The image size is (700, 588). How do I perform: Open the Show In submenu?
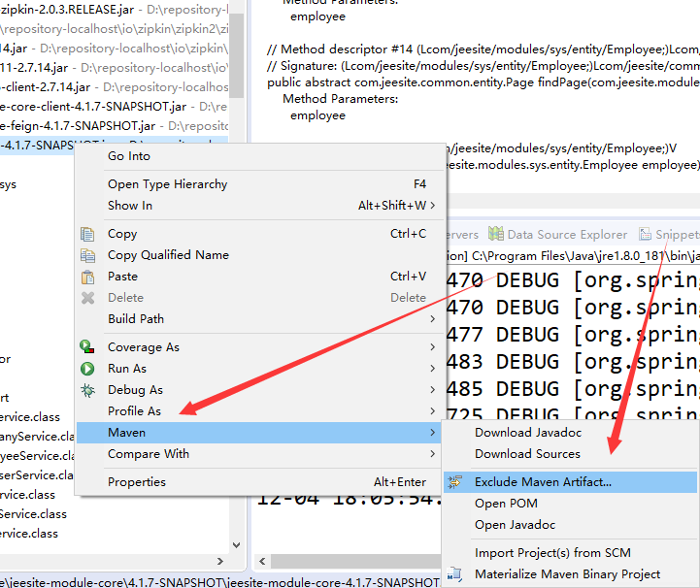tap(261, 206)
